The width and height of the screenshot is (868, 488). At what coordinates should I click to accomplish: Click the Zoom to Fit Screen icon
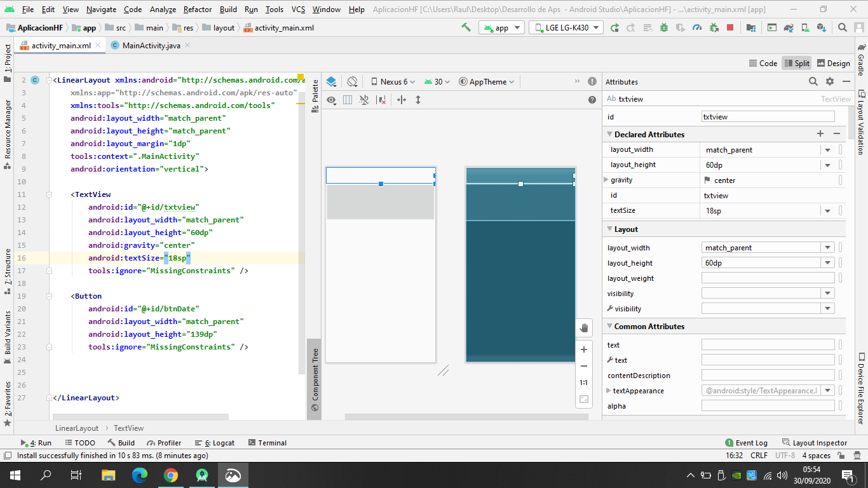[584, 399]
